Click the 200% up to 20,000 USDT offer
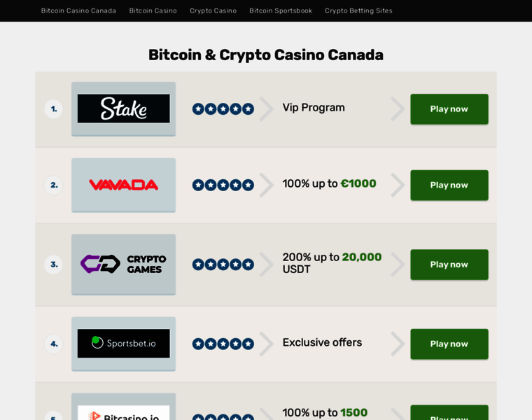The image size is (532, 420). (x=332, y=263)
